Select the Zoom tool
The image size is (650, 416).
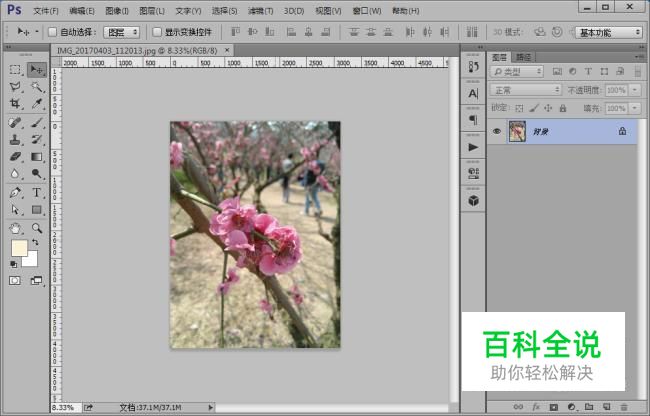tap(37, 228)
